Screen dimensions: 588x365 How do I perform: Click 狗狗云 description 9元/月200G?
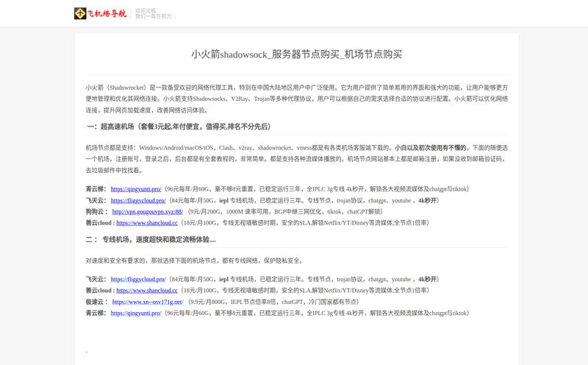pyautogui.click(x=285, y=212)
